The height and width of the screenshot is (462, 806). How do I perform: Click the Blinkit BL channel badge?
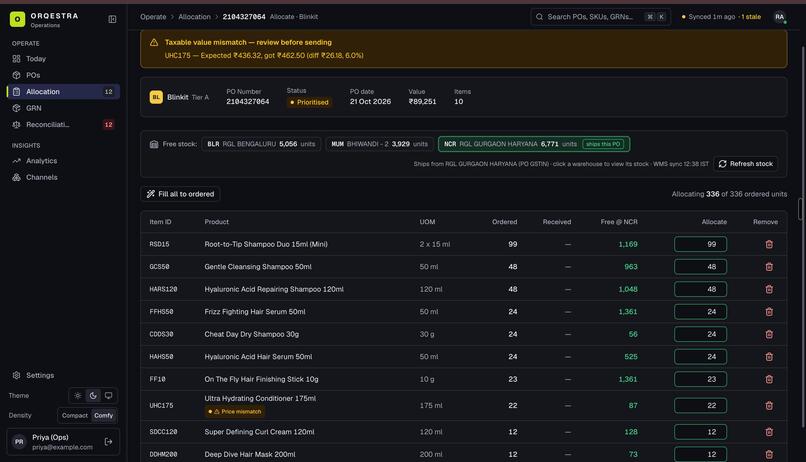pos(156,97)
